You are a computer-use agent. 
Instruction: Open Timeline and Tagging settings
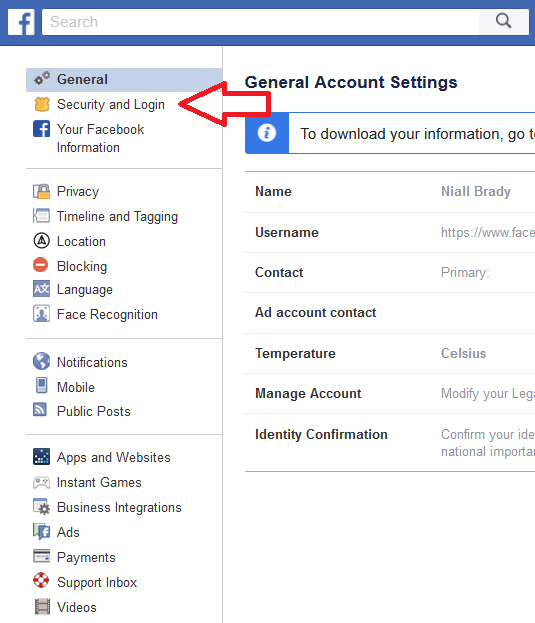pyautogui.click(x=118, y=217)
